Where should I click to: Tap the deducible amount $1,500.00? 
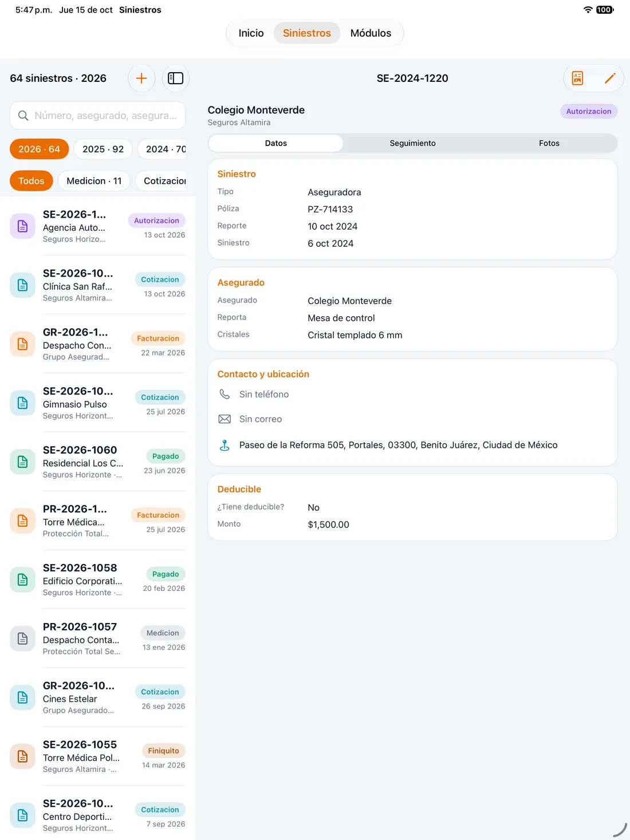pos(328,524)
